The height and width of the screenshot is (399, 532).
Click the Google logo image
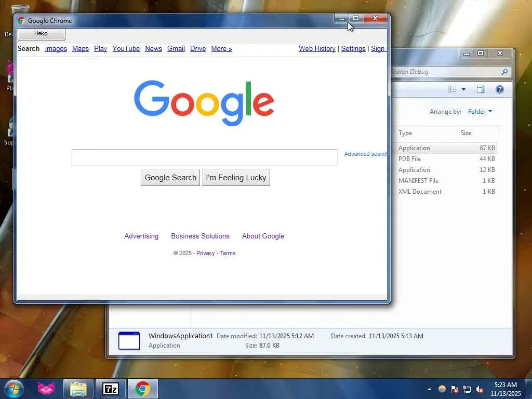click(x=204, y=103)
